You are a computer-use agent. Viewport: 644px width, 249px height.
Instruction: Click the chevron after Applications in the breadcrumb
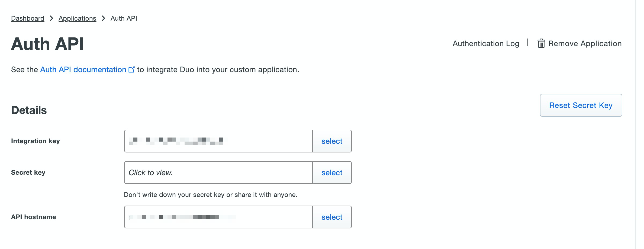103,18
